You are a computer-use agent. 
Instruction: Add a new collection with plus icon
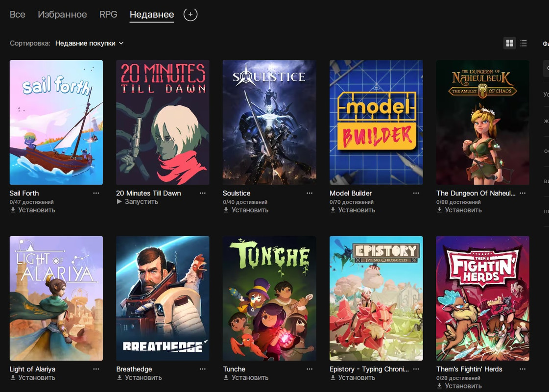point(191,14)
